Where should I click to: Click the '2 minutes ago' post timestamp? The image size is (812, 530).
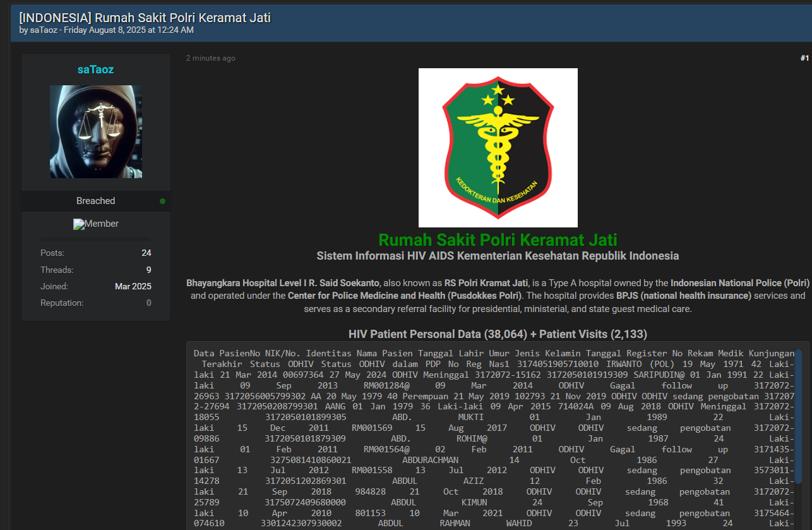click(x=211, y=58)
